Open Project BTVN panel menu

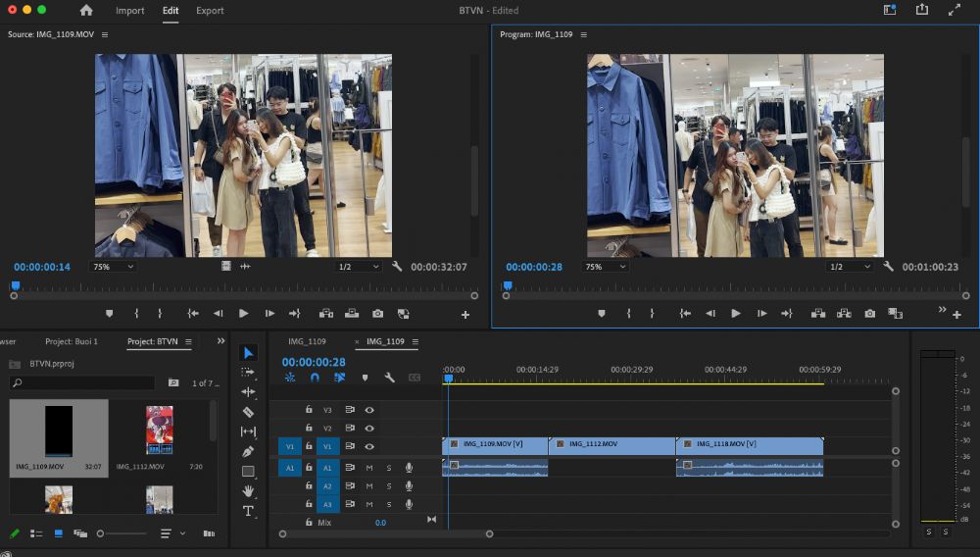(x=188, y=341)
